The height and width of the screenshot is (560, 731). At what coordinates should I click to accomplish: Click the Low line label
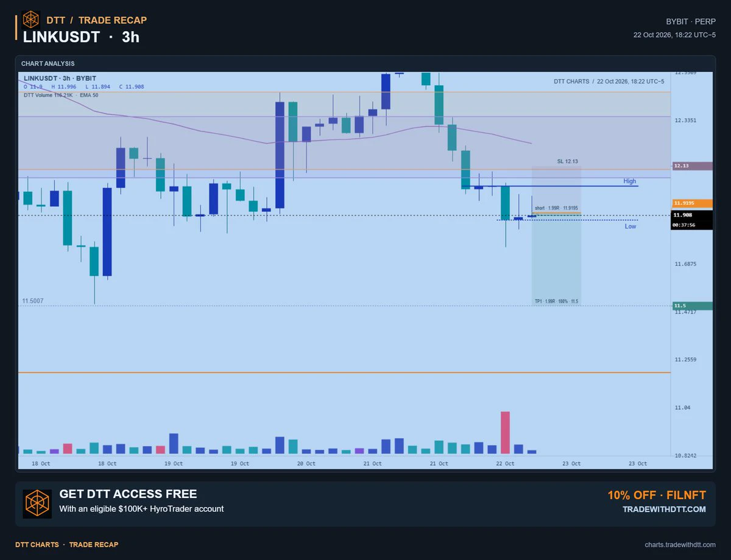(630, 226)
